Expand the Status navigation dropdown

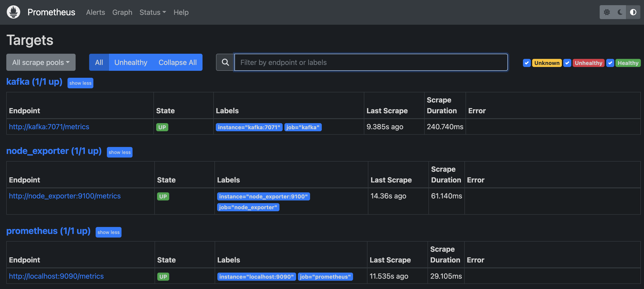[x=153, y=12]
